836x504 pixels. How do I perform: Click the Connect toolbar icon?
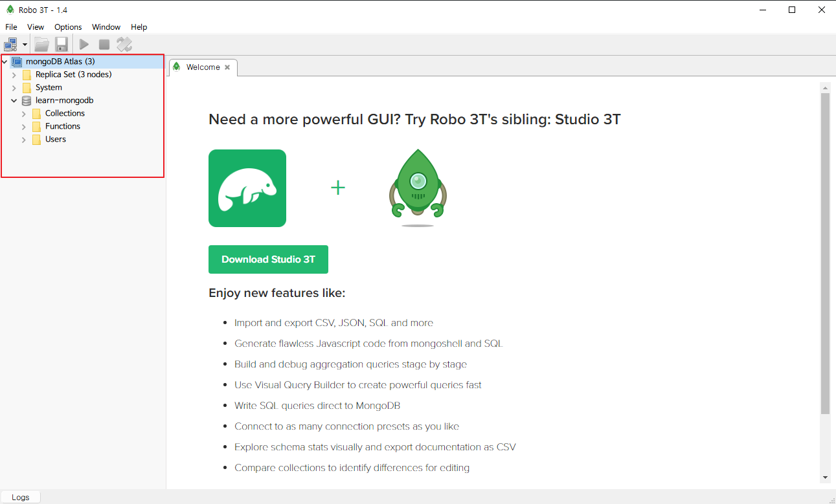tap(10, 45)
